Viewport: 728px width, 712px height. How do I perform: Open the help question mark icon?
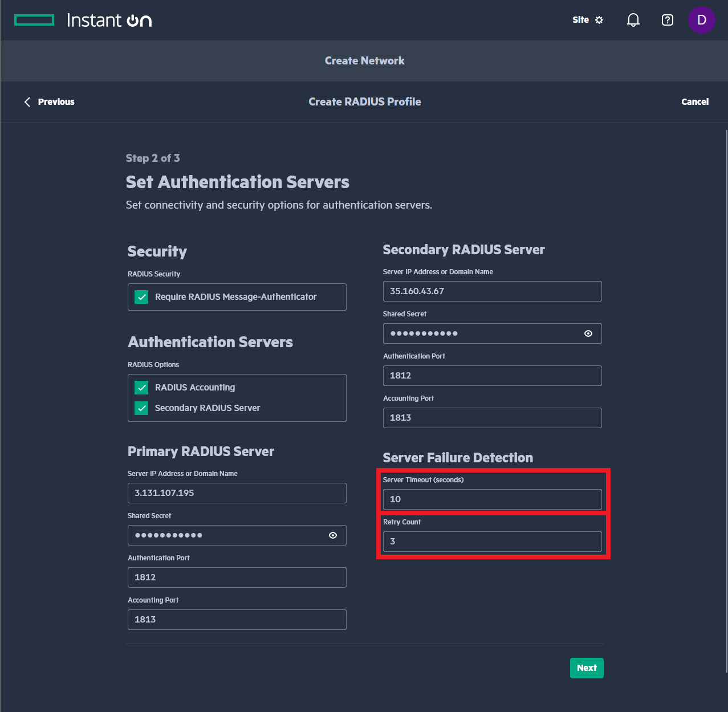click(667, 20)
